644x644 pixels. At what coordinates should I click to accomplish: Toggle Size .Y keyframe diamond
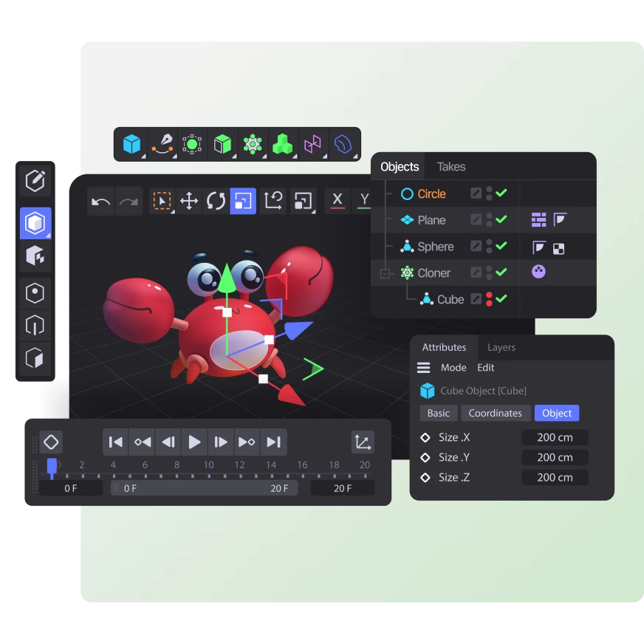click(425, 457)
